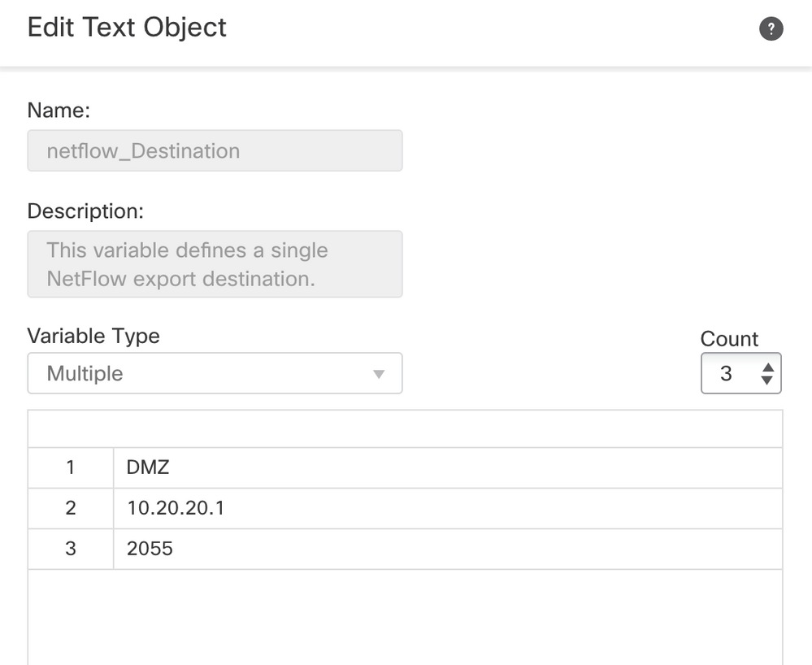Click the Variable Type label
The image size is (812, 665).
coord(93,336)
